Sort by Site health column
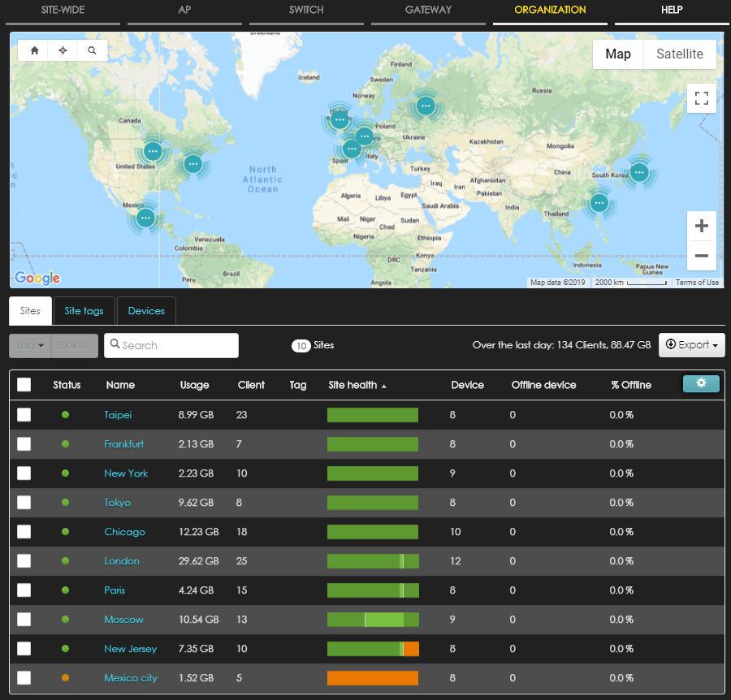This screenshot has height=700, width=731. [357, 385]
